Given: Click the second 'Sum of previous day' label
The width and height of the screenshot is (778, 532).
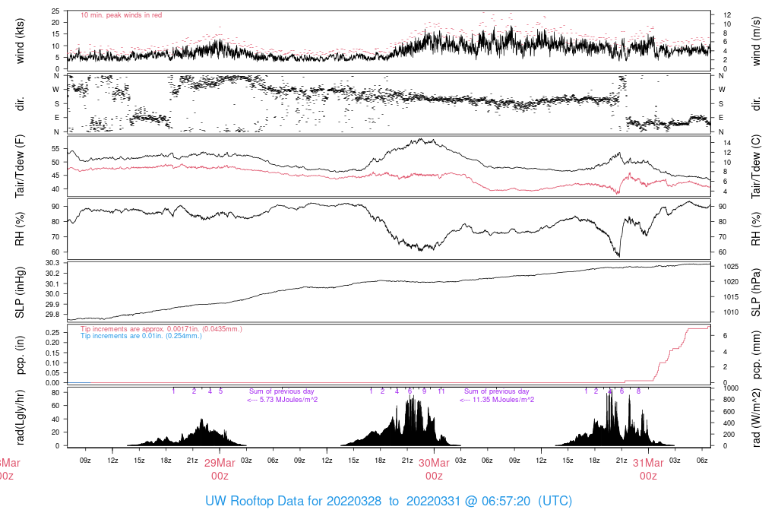Looking at the screenshot, I should tap(497, 391).
